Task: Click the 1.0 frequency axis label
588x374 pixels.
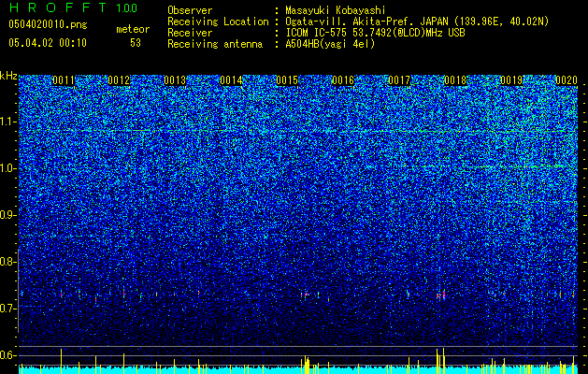Action: (x=8, y=168)
